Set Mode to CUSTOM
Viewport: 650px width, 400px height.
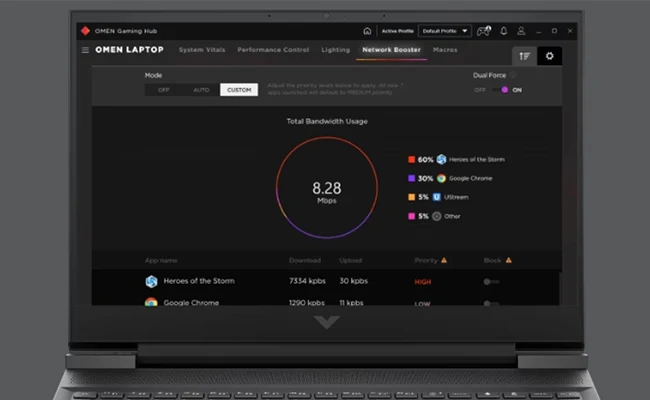[x=239, y=90]
